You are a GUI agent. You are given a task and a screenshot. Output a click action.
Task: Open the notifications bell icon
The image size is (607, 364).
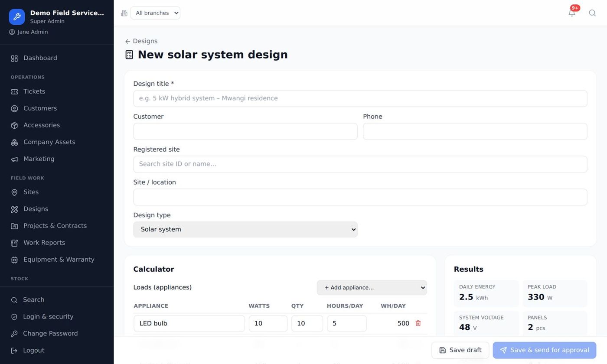click(572, 13)
